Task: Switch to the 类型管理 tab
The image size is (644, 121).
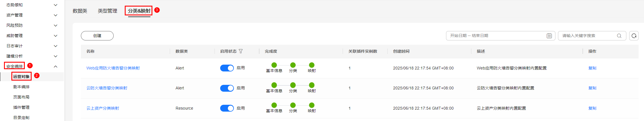Action: [x=107, y=11]
